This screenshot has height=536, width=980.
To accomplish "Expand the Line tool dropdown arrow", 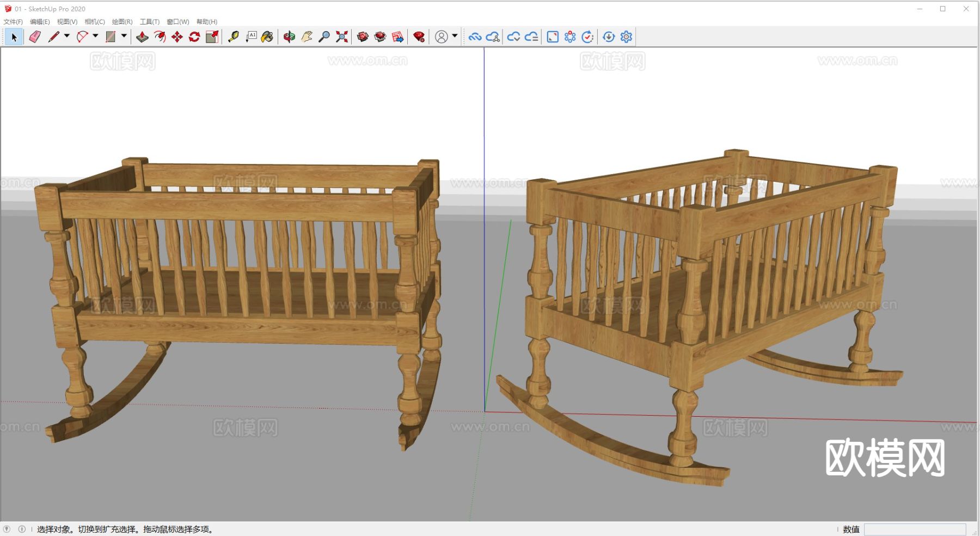I will pyautogui.click(x=67, y=36).
